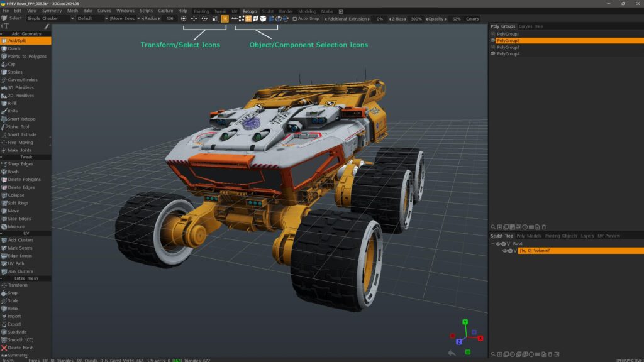The height and width of the screenshot is (362, 644).
Task: Select the Split Rings tool
Action: click(18, 203)
